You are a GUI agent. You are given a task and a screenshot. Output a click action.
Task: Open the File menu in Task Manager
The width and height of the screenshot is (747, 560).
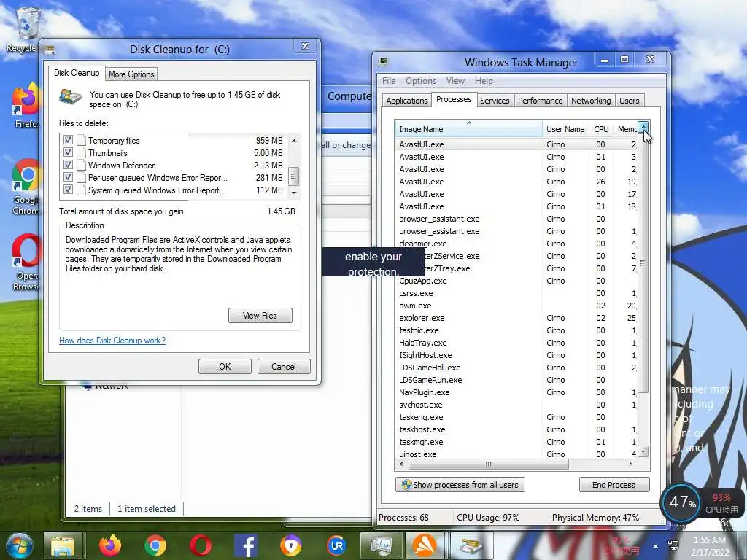tap(389, 81)
